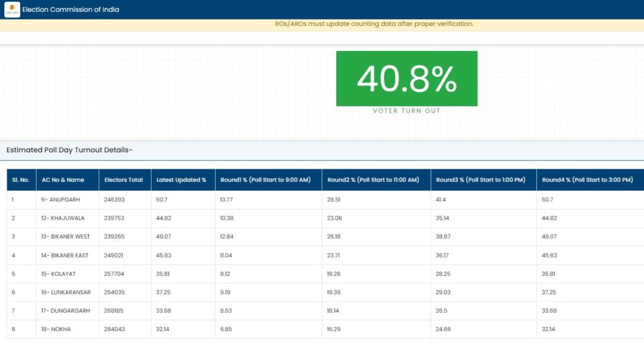644x350 pixels.
Task: Click Round1 value 13.77 for Anupgarh
Action: click(x=226, y=200)
